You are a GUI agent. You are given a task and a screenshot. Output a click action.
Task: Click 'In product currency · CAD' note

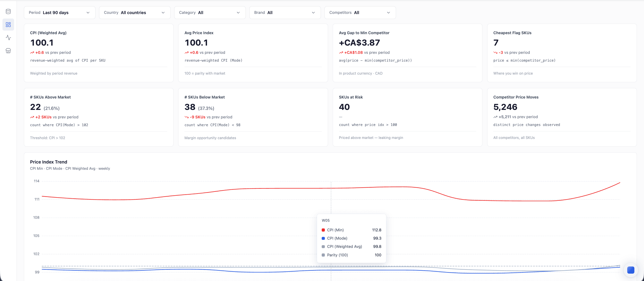tap(360, 73)
